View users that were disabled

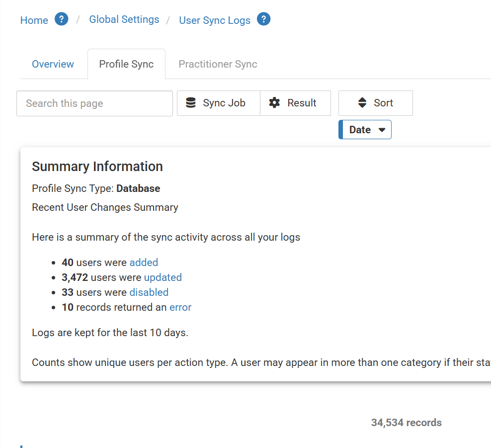(149, 292)
